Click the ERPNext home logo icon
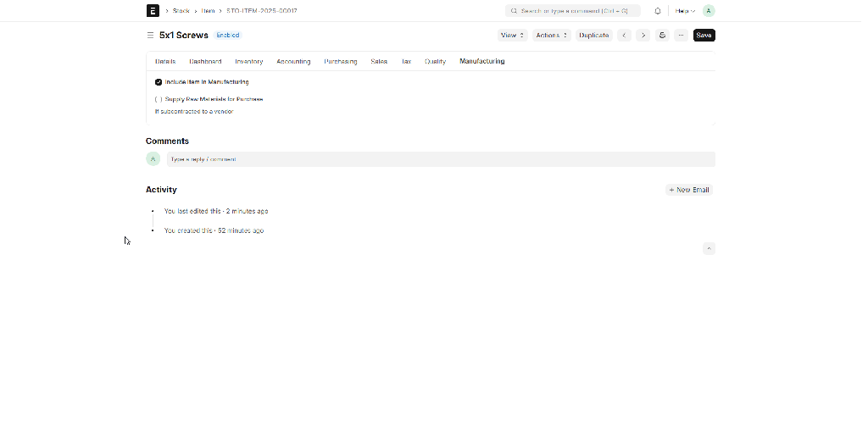868x427 pixels. [x=153, y=11]
